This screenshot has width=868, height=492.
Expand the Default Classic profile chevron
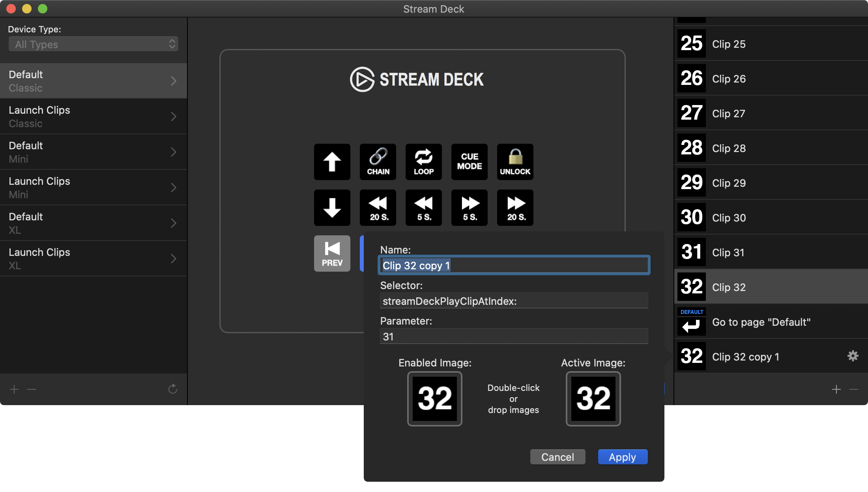coord(174,81)
